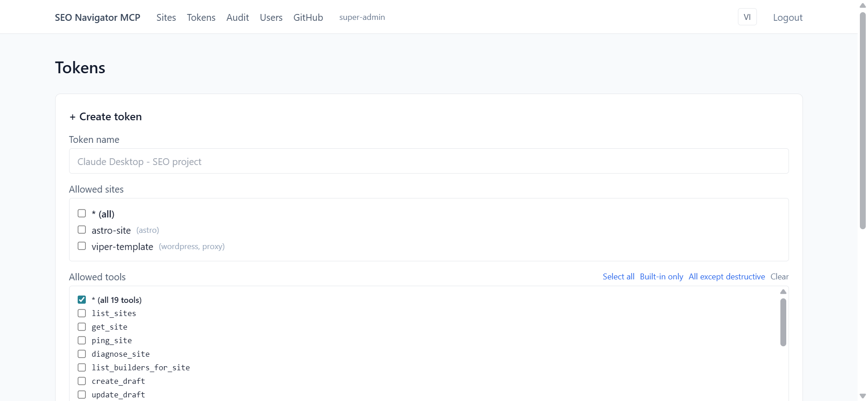
Task: Check the get_site tool checkbox
Action: pos(82,327)
